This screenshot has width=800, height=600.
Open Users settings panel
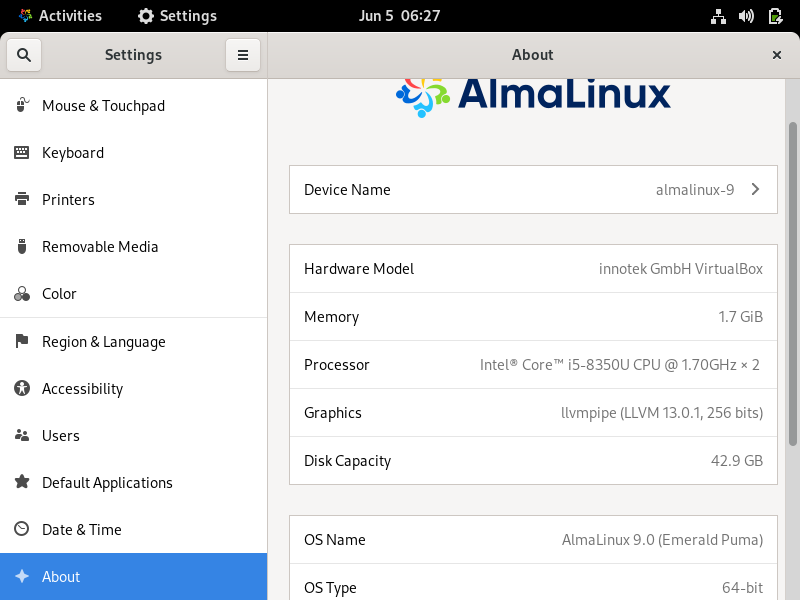134,435
